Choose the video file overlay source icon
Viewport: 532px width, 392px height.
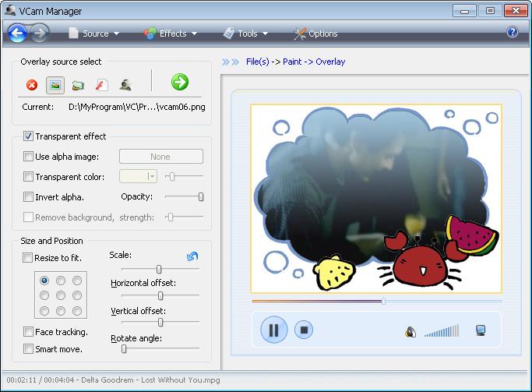(78, 85)
